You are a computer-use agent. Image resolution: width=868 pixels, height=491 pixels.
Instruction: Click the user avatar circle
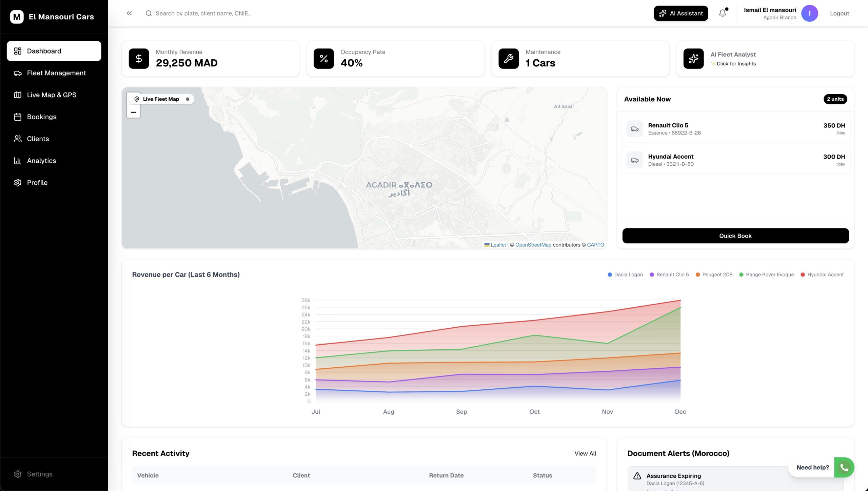[x=809, y=13]
